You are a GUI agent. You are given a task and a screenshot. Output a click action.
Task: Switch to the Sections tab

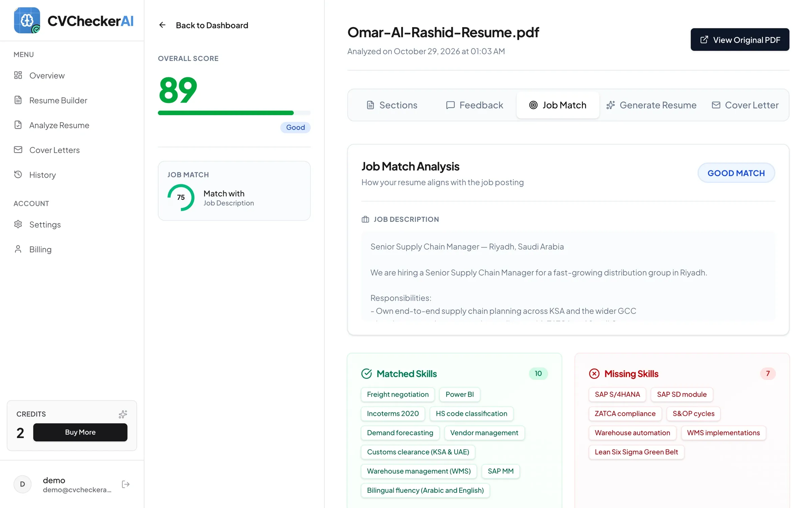click(392, 105)
